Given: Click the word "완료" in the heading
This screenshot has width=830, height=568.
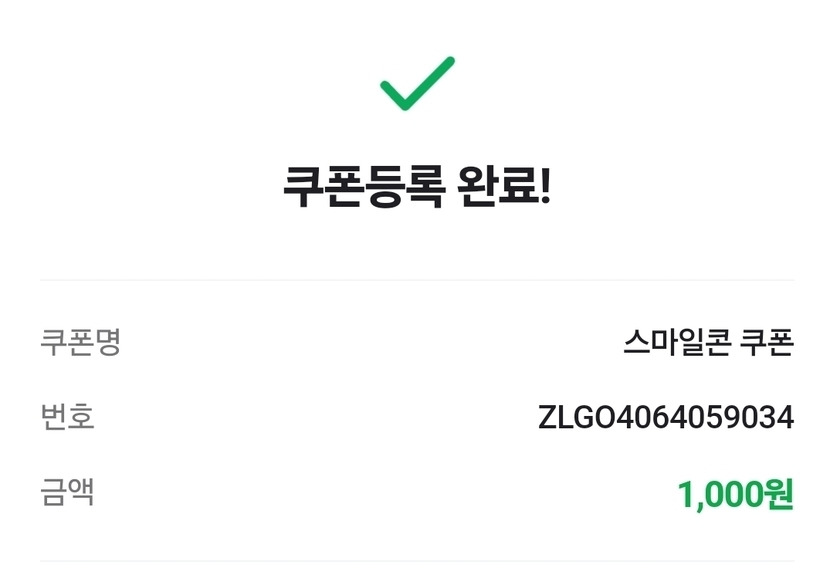Looking at the screenshot, I should tap(496, 187).
